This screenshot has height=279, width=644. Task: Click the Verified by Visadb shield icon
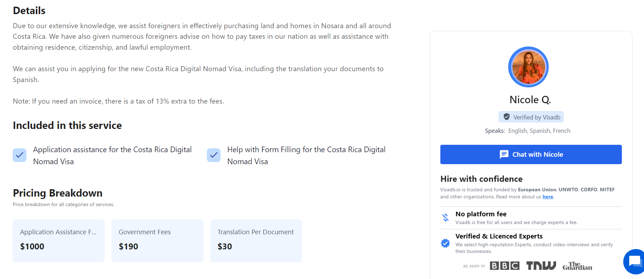click(506, 117)
